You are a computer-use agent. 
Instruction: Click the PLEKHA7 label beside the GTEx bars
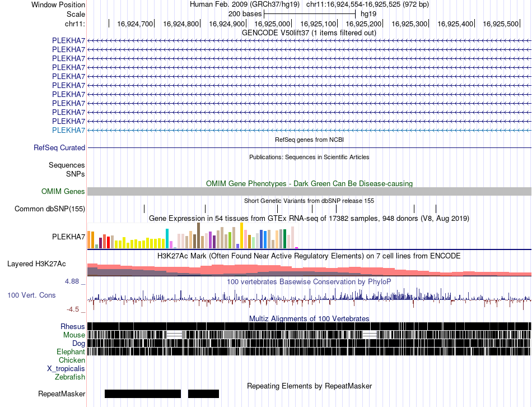(68, 237)
